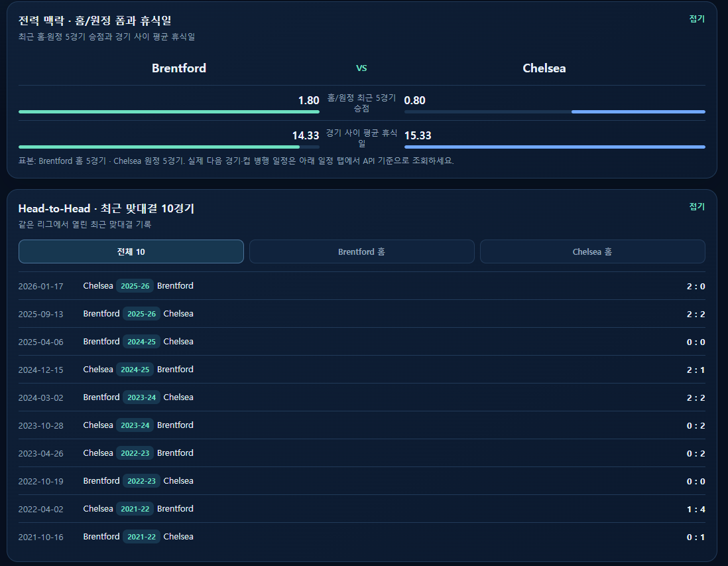
Task: Click the 2025-26 badge on the 2025-09-13 row
Action: pos(142,314)
